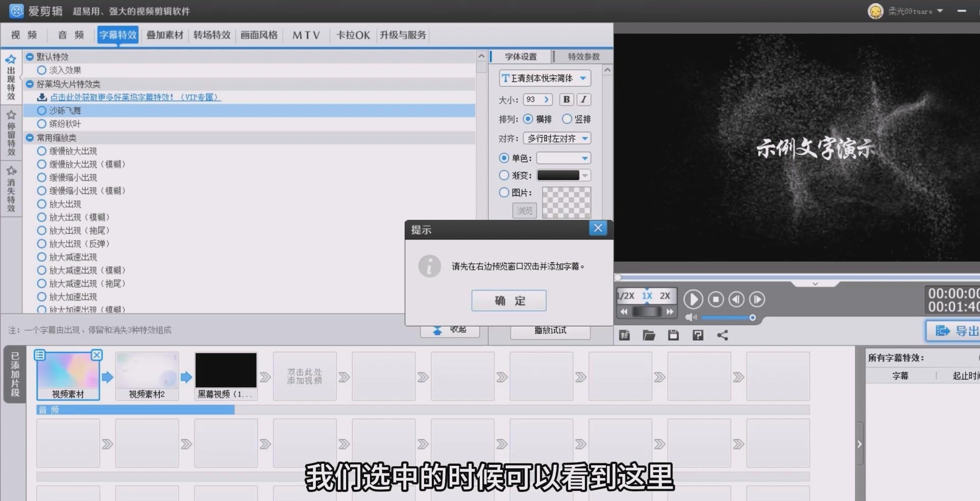The height and width of the screenshot is (501, 980).
Task: Switch to the 转场特效 tab
Action: (212, 35)
